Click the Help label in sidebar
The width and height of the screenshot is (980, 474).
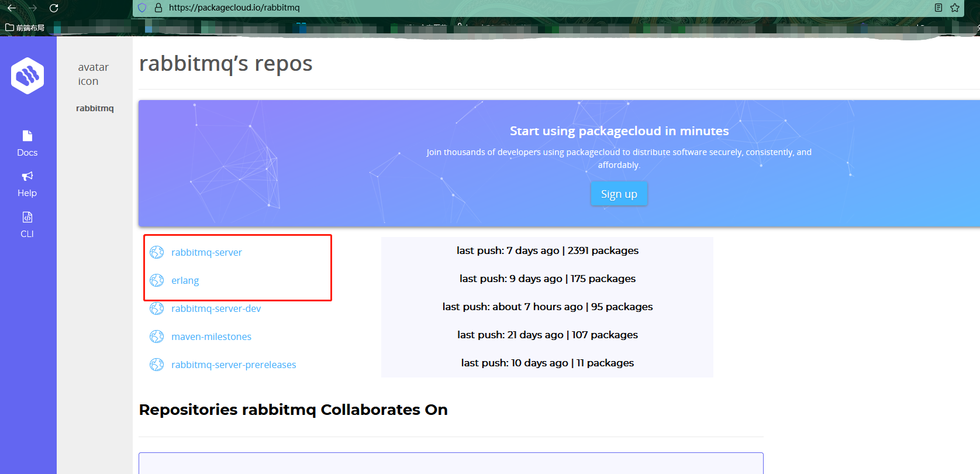(27, 193)
